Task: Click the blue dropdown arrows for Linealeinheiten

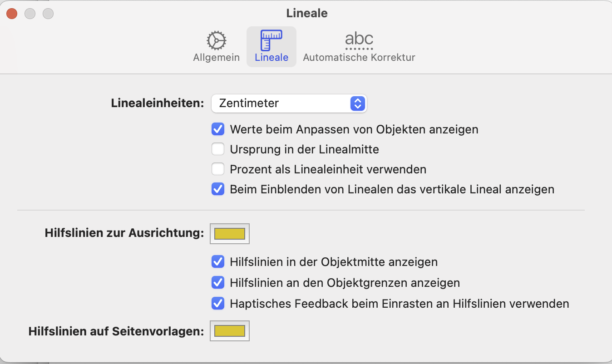Action: pyautogui.click(x=358, y=103)
